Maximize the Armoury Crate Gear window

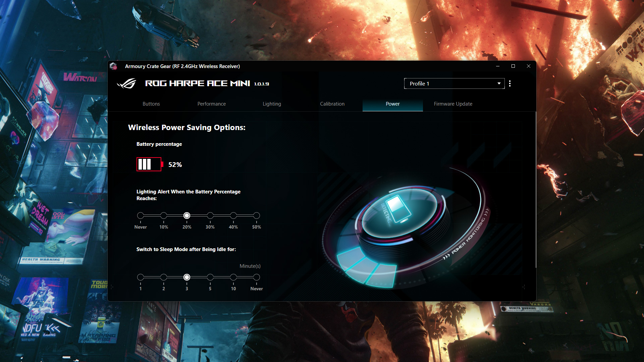513,66
